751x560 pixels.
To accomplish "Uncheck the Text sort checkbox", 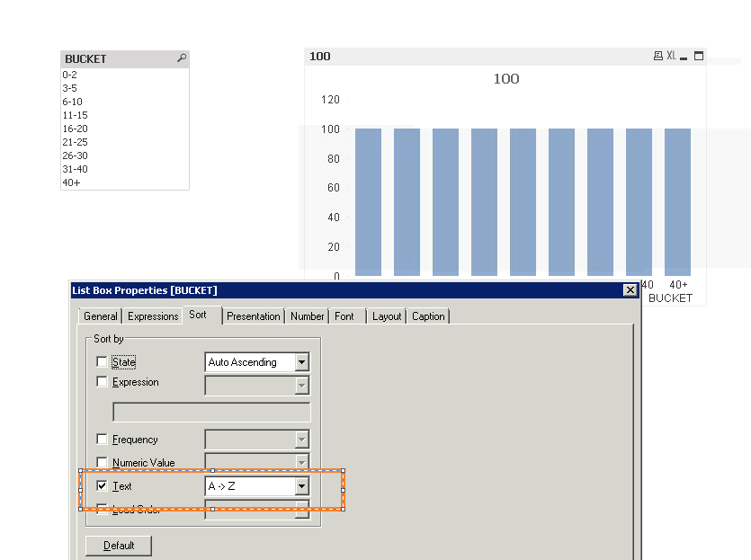I will tap(102, 485).
